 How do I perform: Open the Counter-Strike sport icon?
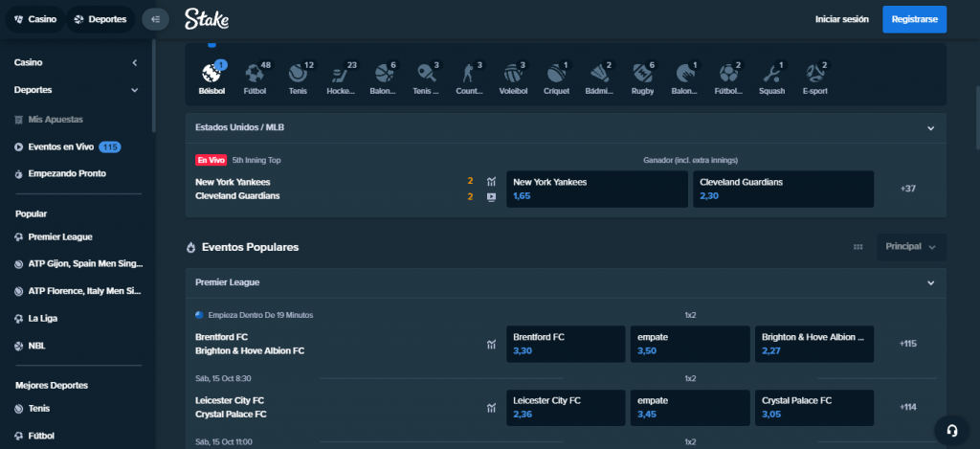point(469,74)
